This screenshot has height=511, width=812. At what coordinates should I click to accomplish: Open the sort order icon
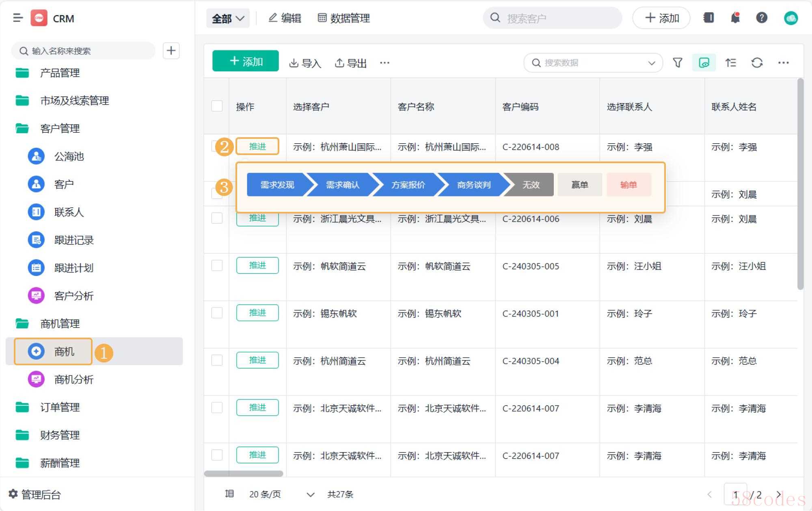(x=730, y=63)
